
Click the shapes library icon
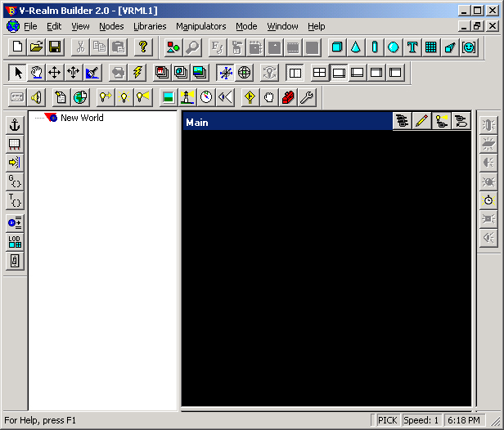click(x=173, y=47)
